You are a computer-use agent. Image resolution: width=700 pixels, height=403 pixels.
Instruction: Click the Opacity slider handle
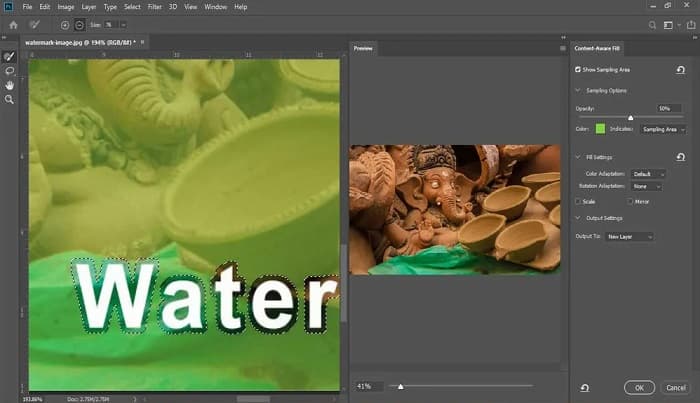click(630, 118)
